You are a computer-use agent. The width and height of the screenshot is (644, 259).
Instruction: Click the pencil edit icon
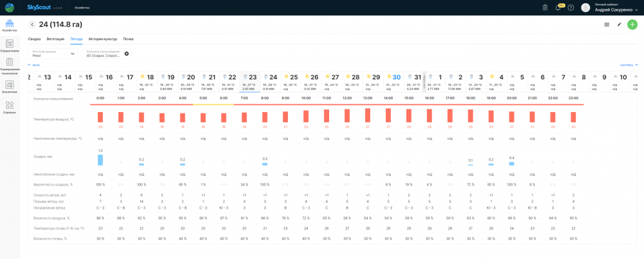click(619, 24)
